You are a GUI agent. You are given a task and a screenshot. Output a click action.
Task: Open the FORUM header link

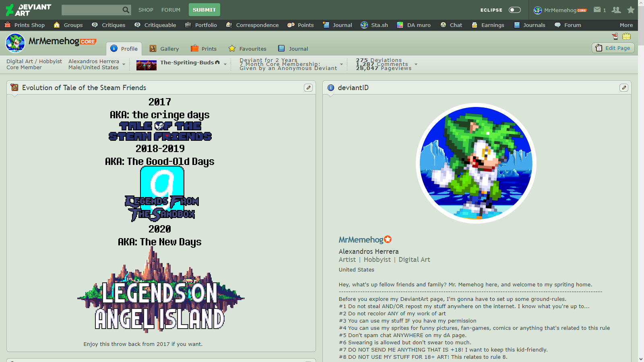coord(171,10)
